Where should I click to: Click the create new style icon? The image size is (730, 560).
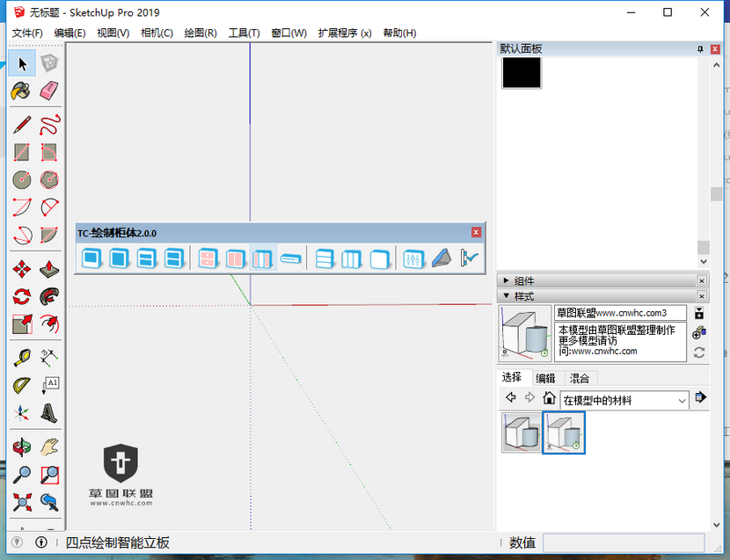coord(699,332)
